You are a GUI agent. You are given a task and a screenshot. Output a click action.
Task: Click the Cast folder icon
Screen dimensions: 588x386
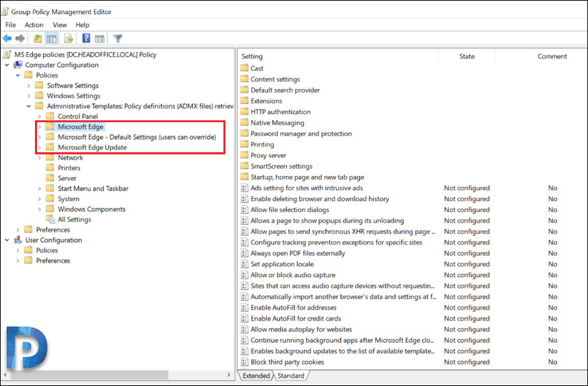click(244, 68)
